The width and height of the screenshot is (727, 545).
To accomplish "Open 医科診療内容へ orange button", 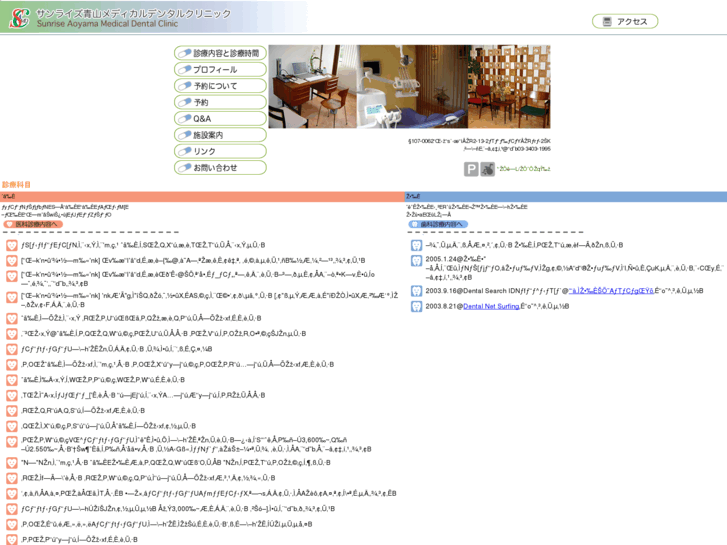I will coord(33,224).
